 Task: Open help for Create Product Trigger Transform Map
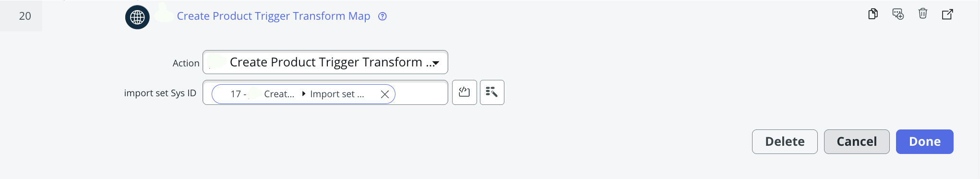(382, 16)
